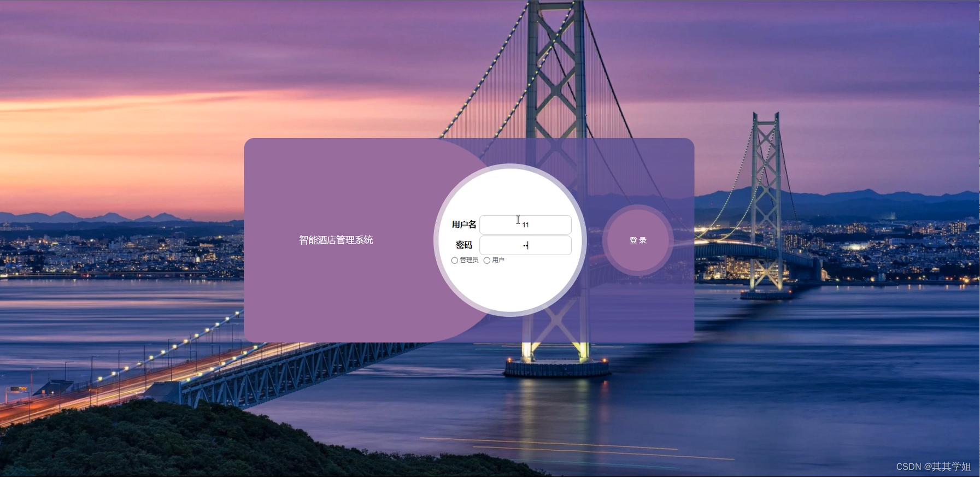The width and height of the screenshot is (980, 477).
Task: Click the 用户名 username input field
Action: click(525, 225)
